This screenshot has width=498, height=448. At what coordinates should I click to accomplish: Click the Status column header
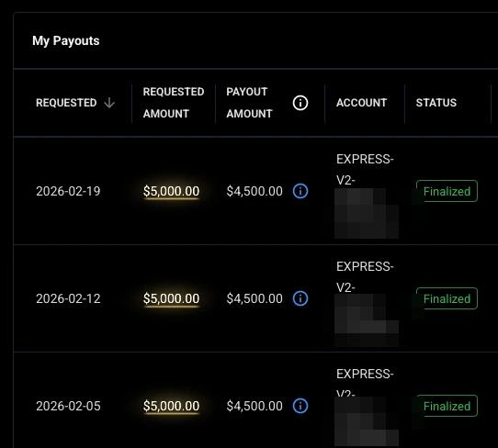(x=436, y=103)
